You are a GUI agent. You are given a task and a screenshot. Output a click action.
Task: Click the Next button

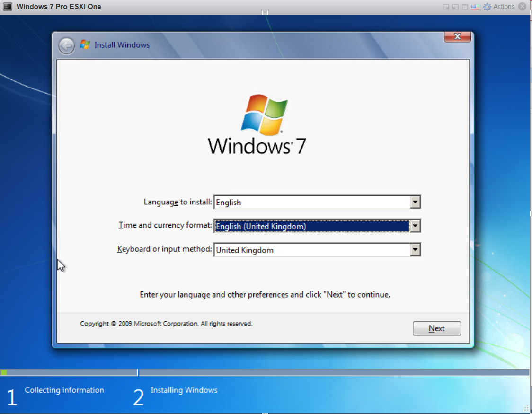(x=436, y=328)
